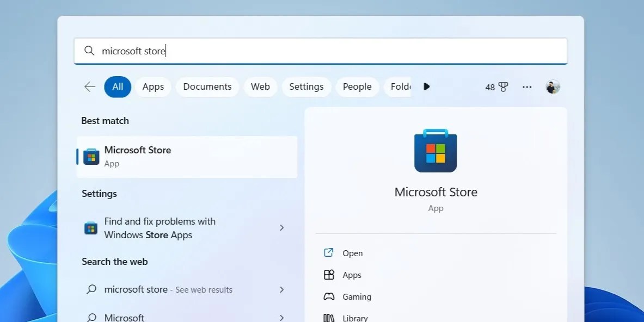This screenshot has width=644, height=322.
Task: Select the All filter tab
Action: pos(118,86)
